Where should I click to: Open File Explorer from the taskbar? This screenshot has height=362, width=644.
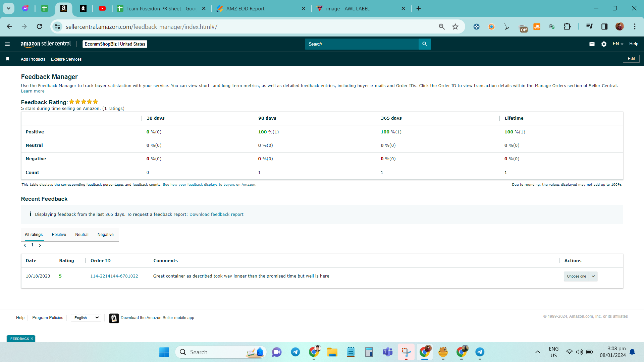[x=332, y=352]
